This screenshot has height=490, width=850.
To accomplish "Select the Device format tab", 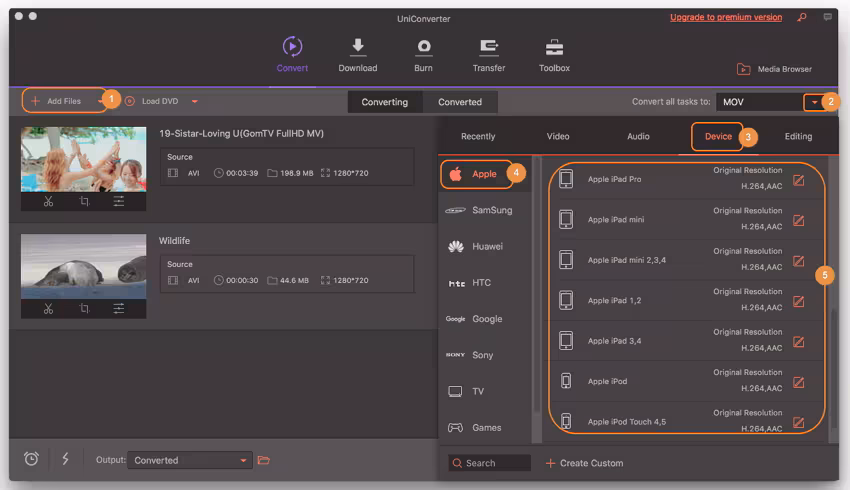I will point(718,136).
